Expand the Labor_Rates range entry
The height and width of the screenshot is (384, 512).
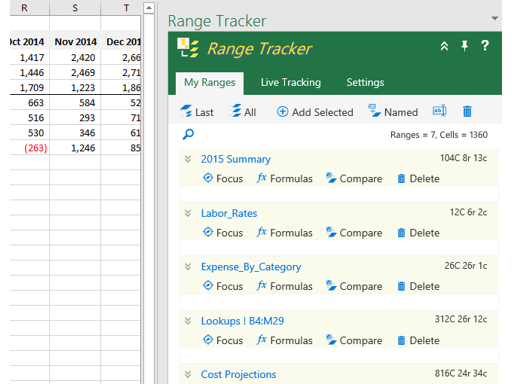pos(188,213)
